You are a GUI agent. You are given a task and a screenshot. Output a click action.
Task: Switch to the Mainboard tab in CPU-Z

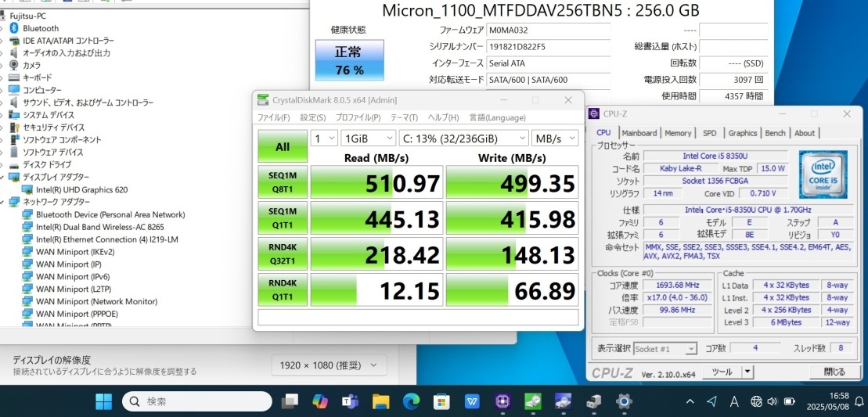[x=639, y=133]
